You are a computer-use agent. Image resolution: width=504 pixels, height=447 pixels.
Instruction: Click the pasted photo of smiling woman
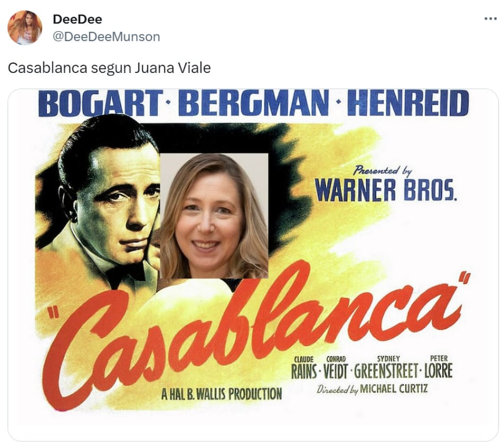pyautogui.click(x=214, y=216)
